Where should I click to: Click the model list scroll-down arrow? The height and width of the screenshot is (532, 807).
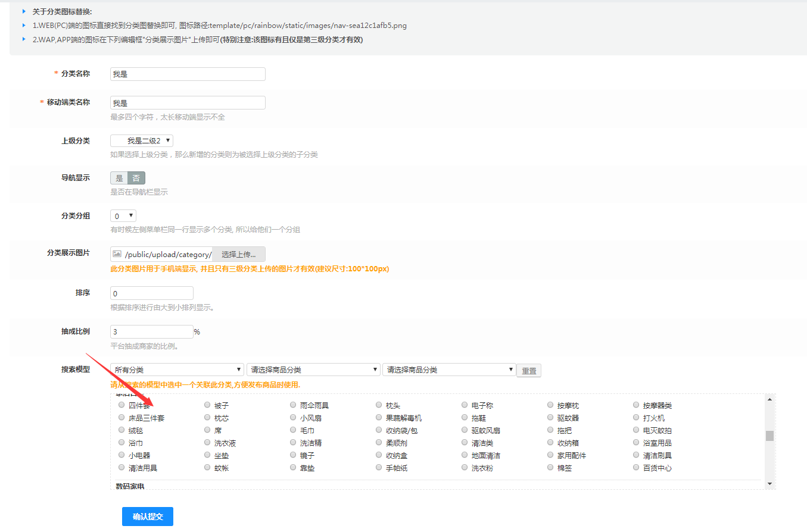click(769, 484)
